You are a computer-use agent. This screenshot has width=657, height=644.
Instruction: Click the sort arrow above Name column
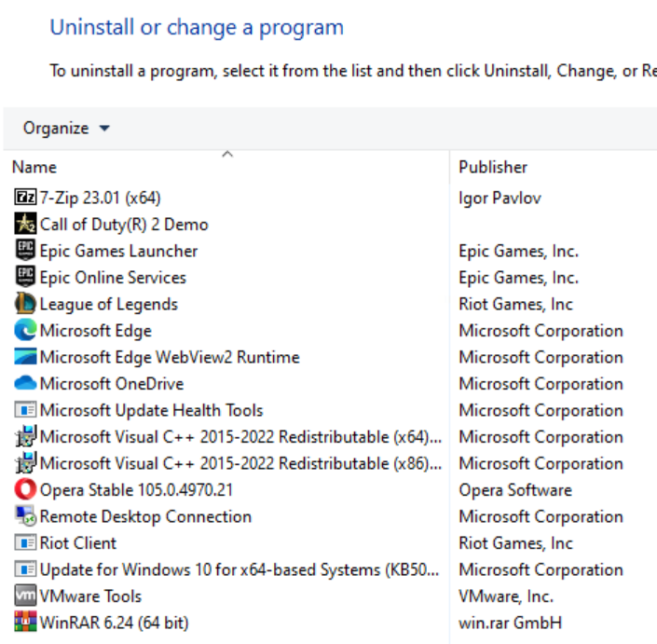pyautogui.click(x=227, y=154)
